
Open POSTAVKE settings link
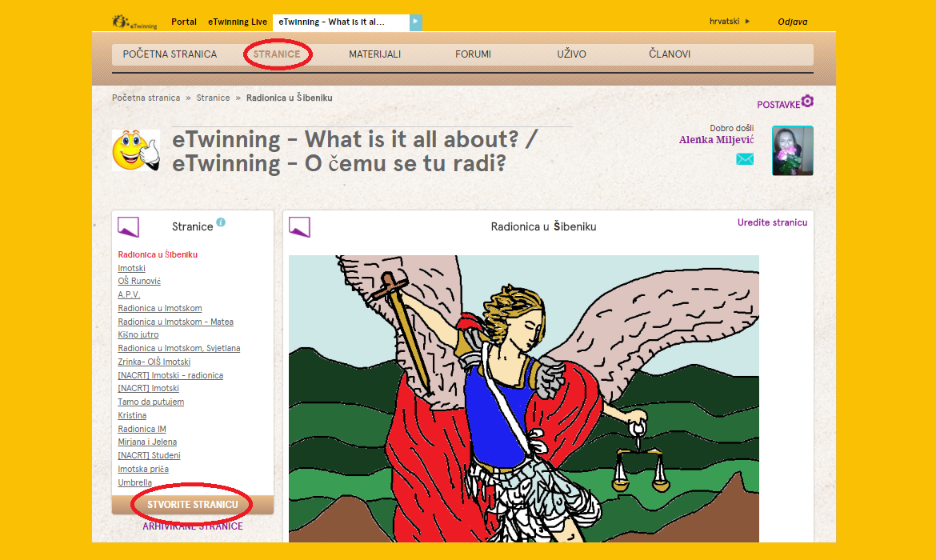pyautogui.click(x=778, y=105)
